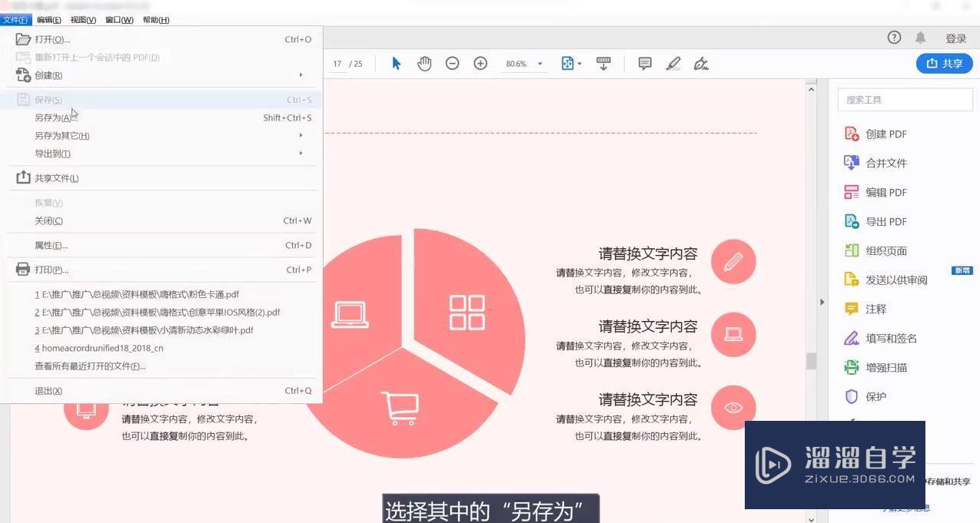Toggle the highlight annotation tool
The image size is (980, 523).
[x=673, y=64]
